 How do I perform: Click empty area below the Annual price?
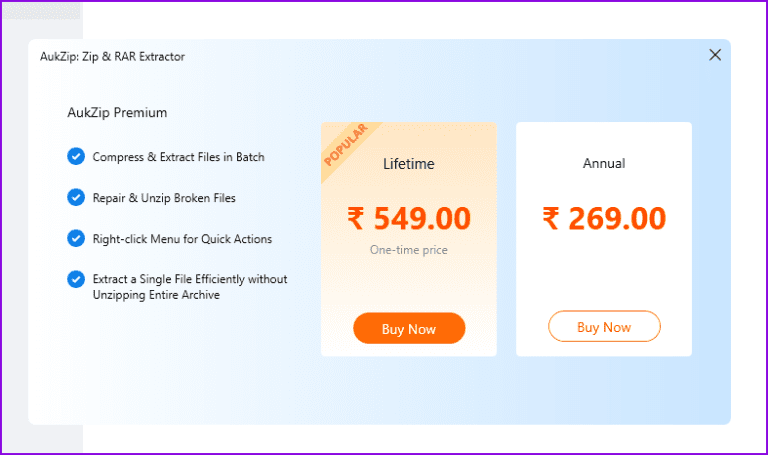coord(604,270)
